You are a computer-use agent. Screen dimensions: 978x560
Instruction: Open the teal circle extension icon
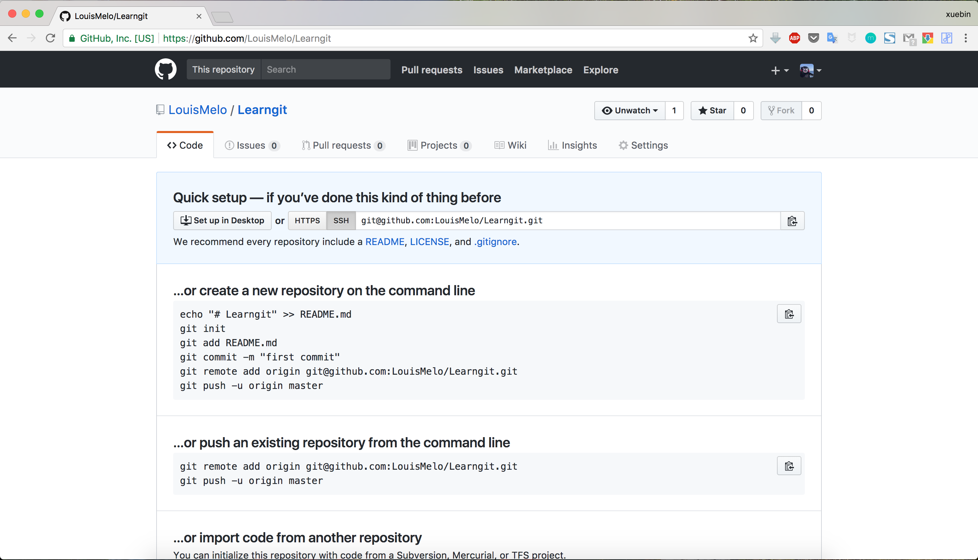pos(870,38)
